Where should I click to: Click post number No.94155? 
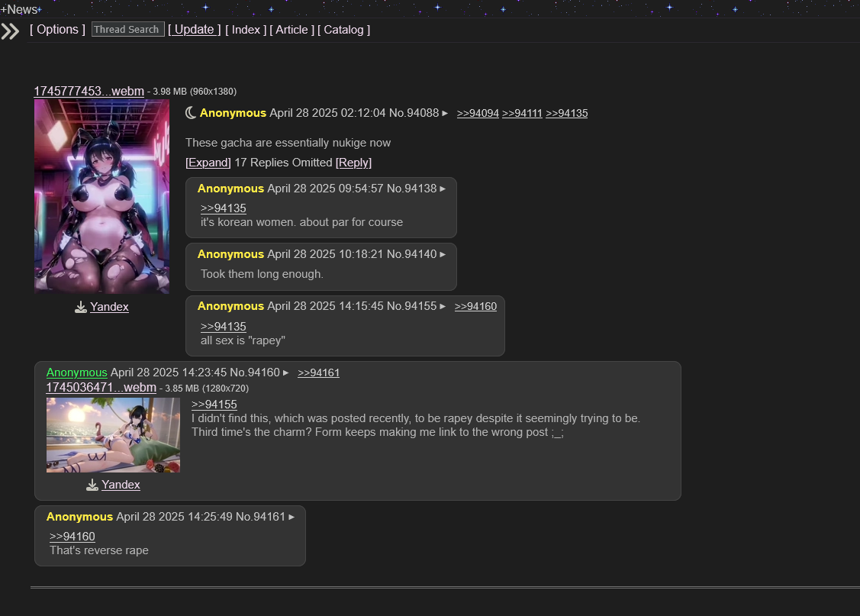coord(412,306)
